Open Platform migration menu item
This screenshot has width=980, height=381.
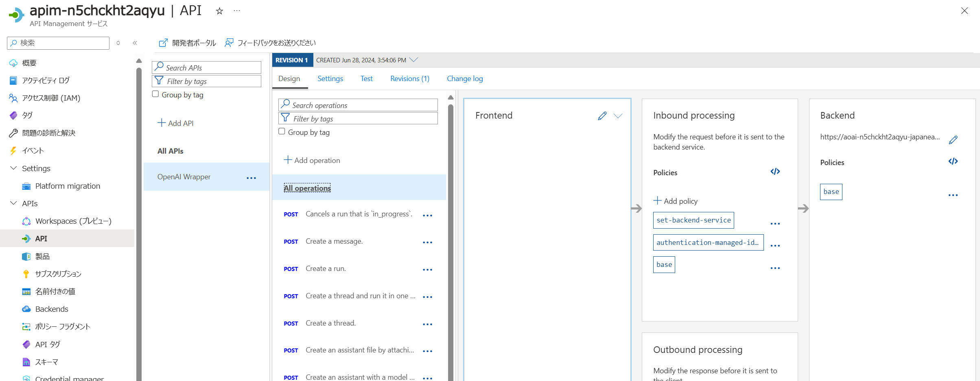(67, 186)
